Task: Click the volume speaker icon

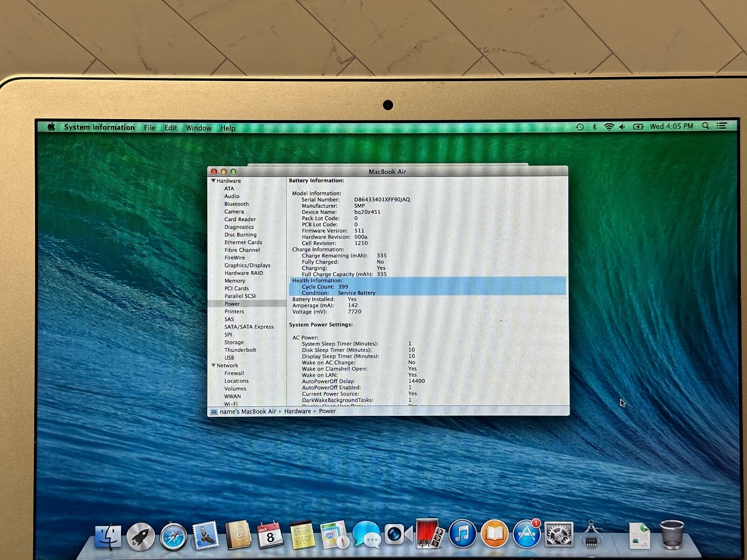Action: pos(622,126)
